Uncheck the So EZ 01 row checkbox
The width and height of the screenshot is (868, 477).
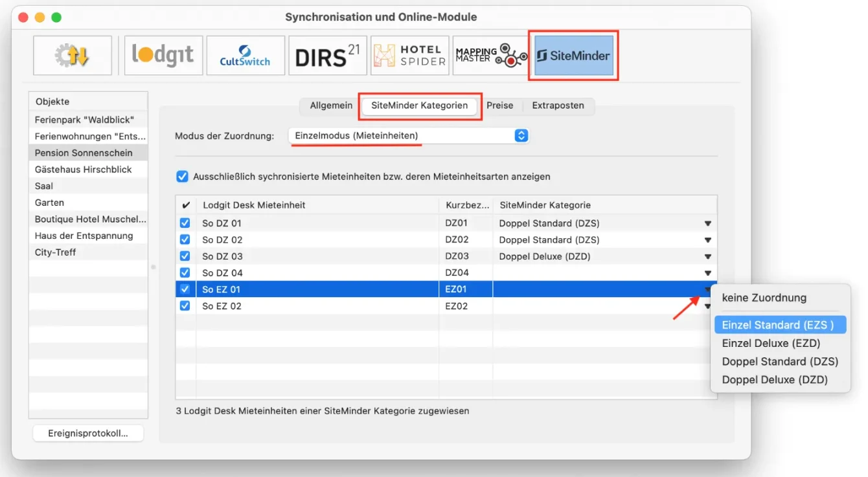pyautogui.click(x=185, y=289)
